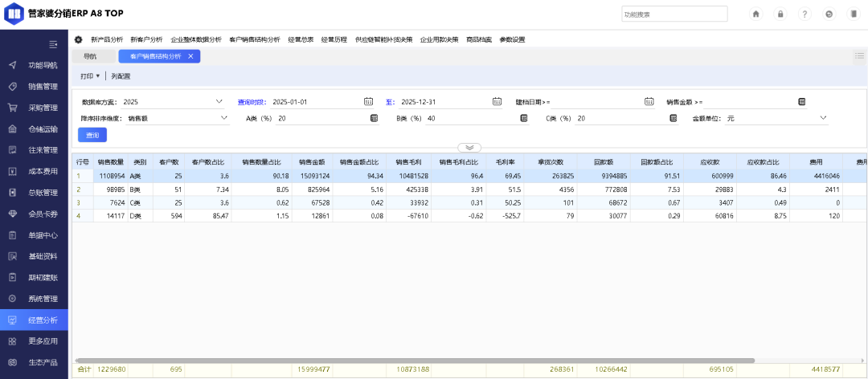
Task: Open 经营总表 menu item
Action: click(301, 40)
